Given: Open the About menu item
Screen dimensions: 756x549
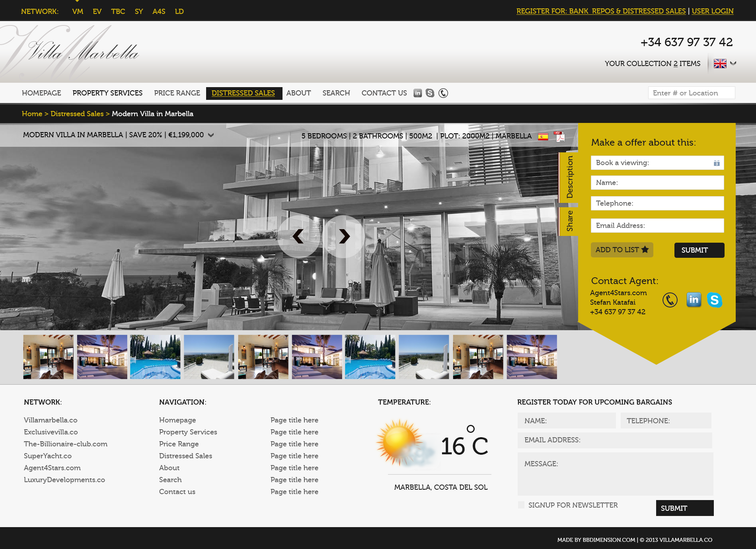Looking at the screenshot, I should [298, 93].
